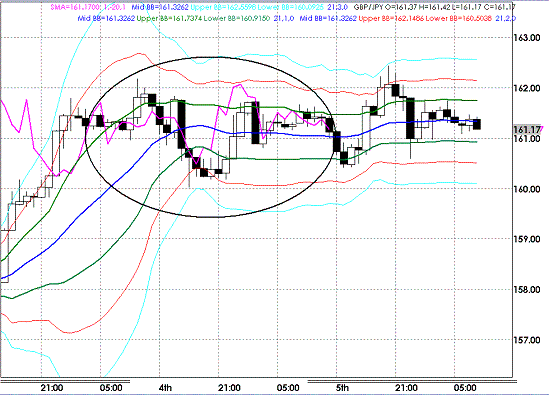Click the GBP/JPY symbol label

click(x=369, y=7)
